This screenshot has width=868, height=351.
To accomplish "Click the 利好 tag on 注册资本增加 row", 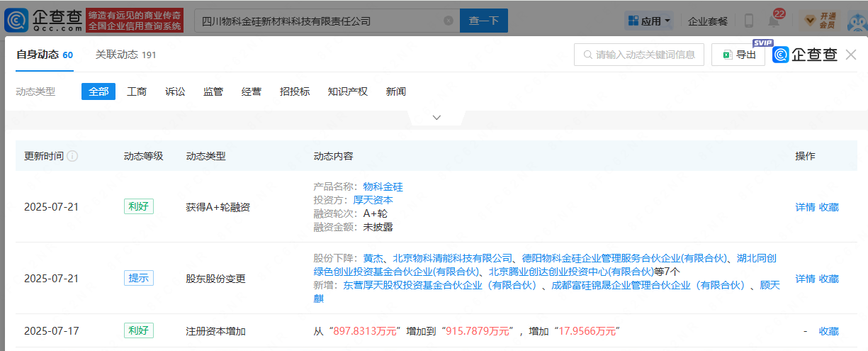I will tap(139, 330).
